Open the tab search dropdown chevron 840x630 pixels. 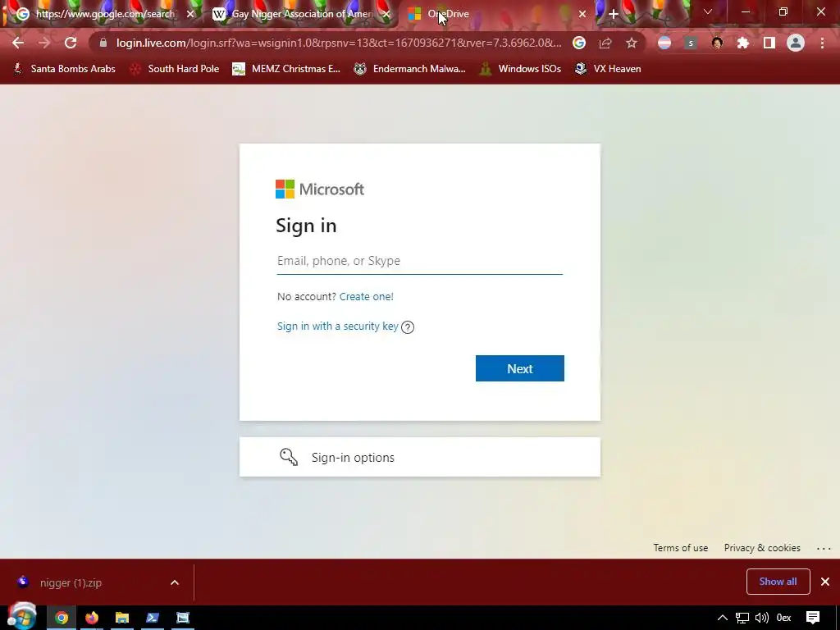(708, 11)
